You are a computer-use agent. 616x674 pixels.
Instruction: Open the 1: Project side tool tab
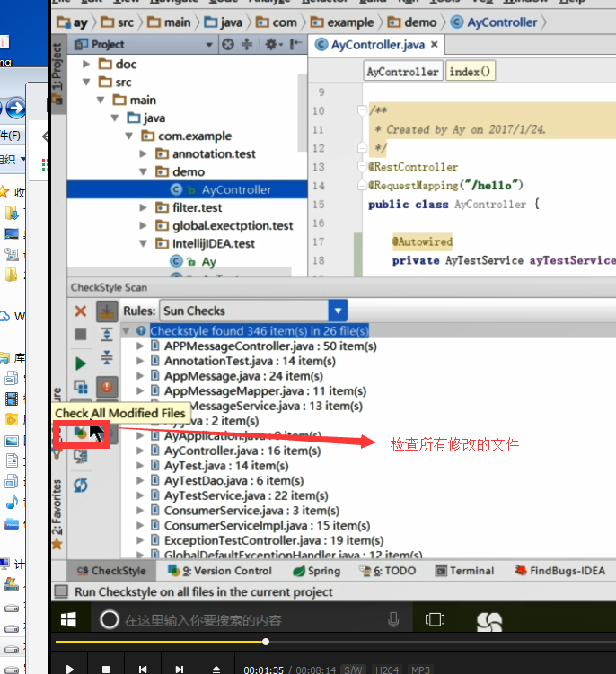point(57,74)
